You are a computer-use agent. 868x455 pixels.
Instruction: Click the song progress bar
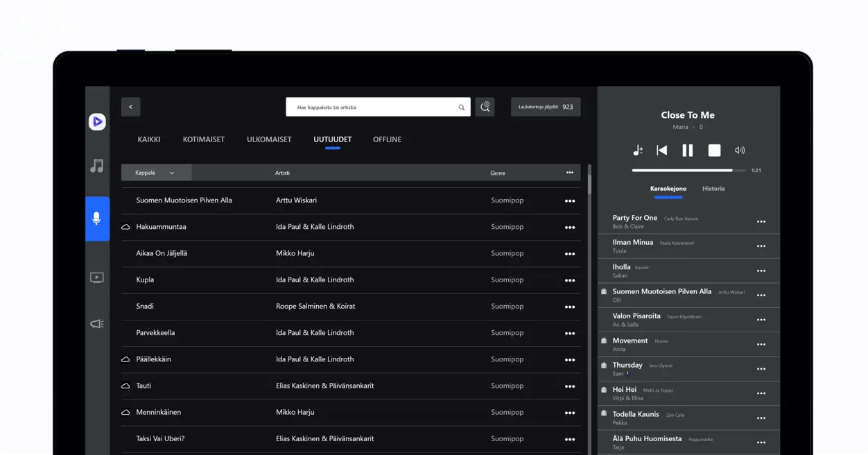tap(688, 170)
